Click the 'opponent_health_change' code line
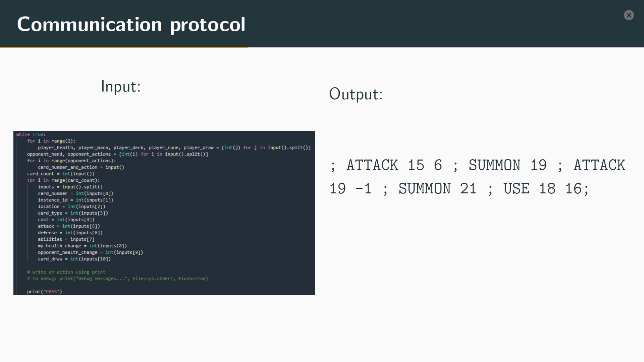This screenshot has width=644, height=362. point(90,252)
